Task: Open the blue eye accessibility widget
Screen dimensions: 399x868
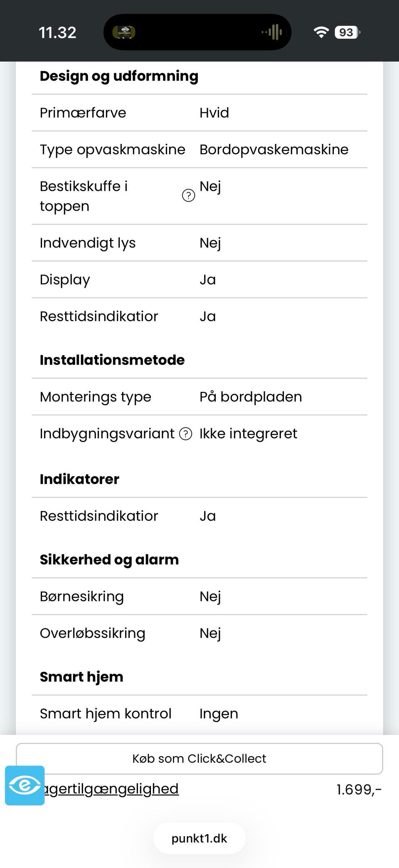Action: pos(25,785)
